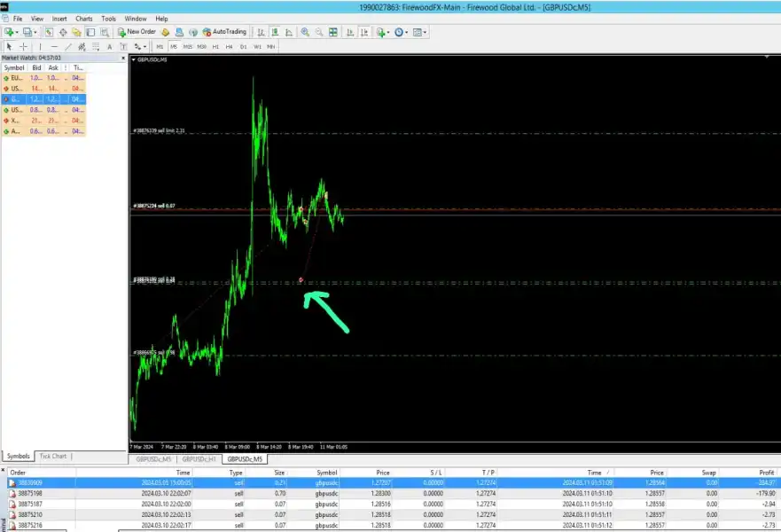Toggle the Data Window crosshair-circle icon
The image size is (781, 532).
click(63, 32)
